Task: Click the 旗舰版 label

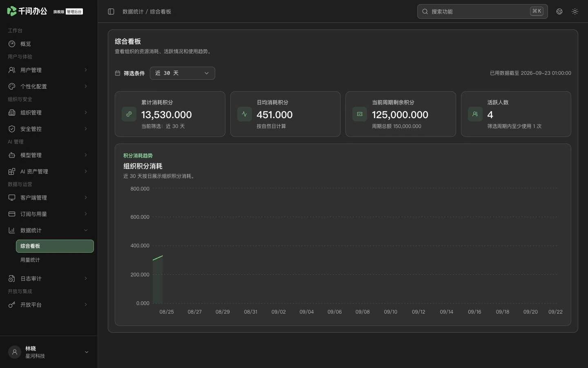Action: (x=59, y=12)
